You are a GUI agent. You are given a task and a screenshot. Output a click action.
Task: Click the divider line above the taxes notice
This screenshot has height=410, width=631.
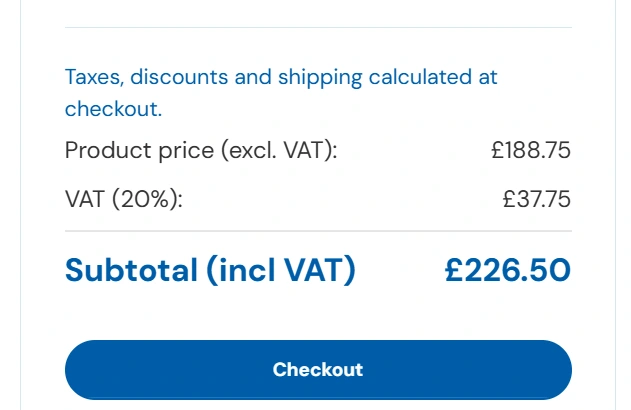(x=318, y=27)
